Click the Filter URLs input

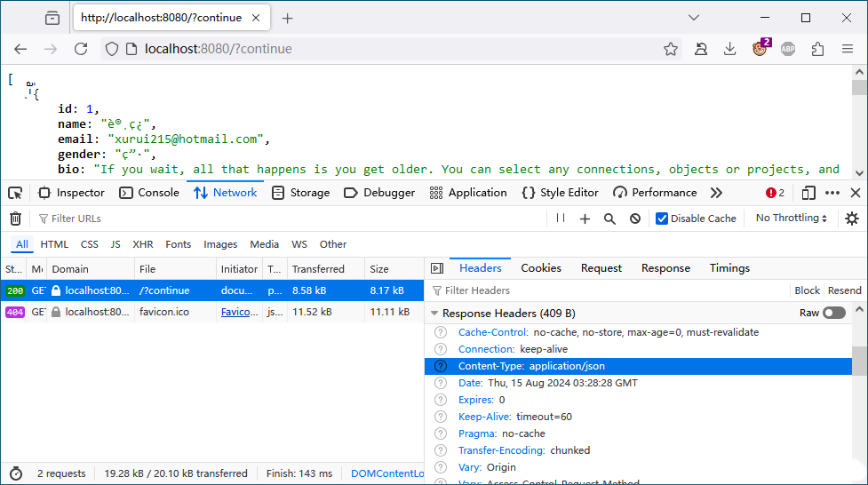click(x=291, y=219)
